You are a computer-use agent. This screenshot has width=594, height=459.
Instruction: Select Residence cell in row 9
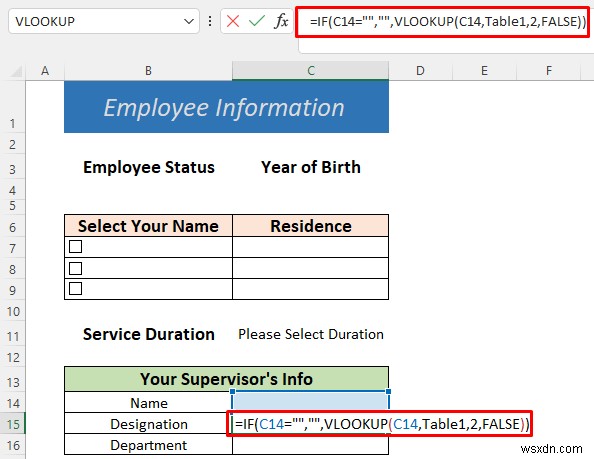pyautogui.click(x=311, y=289)
